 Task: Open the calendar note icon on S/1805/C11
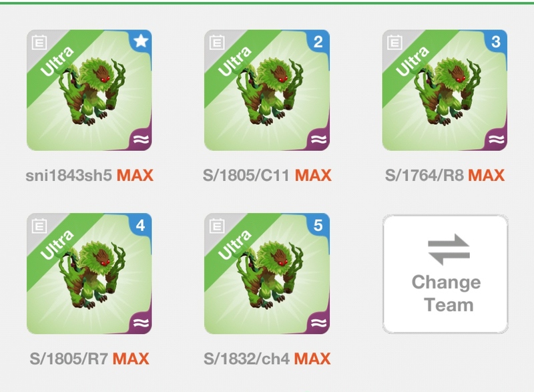[x=217, y=42]
